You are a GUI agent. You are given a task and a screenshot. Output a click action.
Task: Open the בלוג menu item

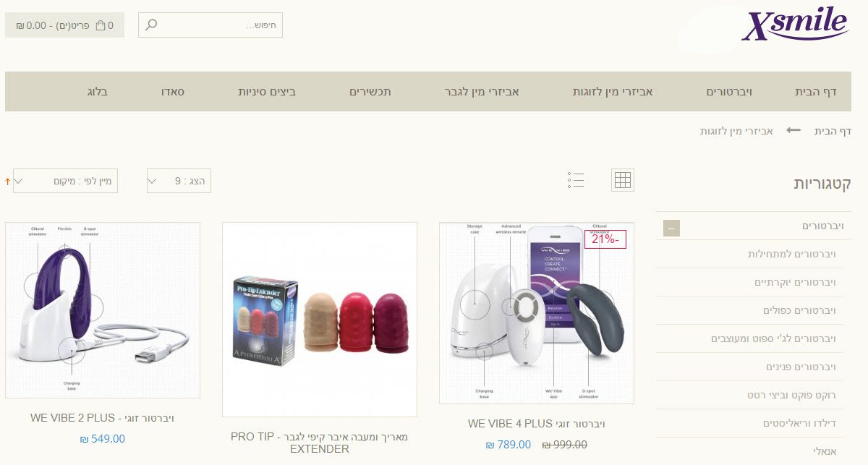tap(98, 92)
